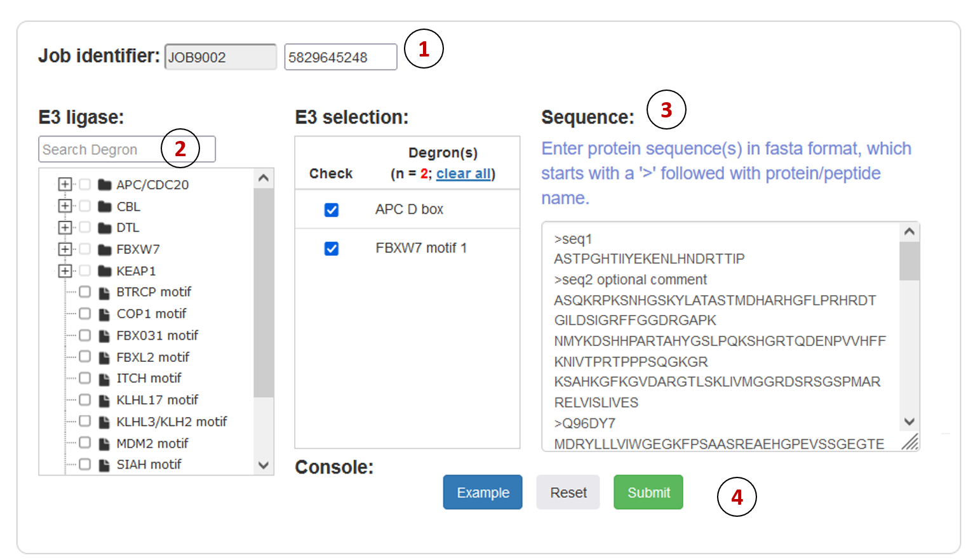Viewport: 966px width, 560px height.
Task: Click the sequence box scrollbar down arrow
Action: pyautogui.click(x=909, y=422)
